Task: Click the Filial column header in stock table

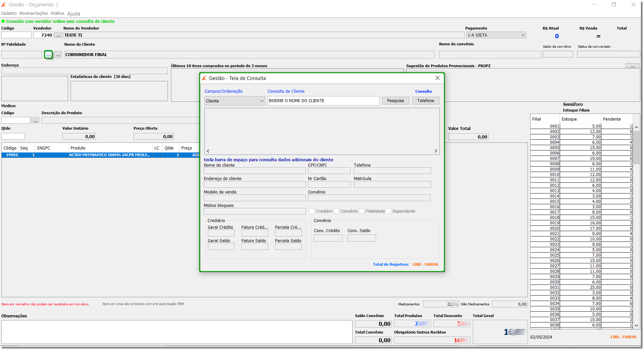Action: click(545, 119)
